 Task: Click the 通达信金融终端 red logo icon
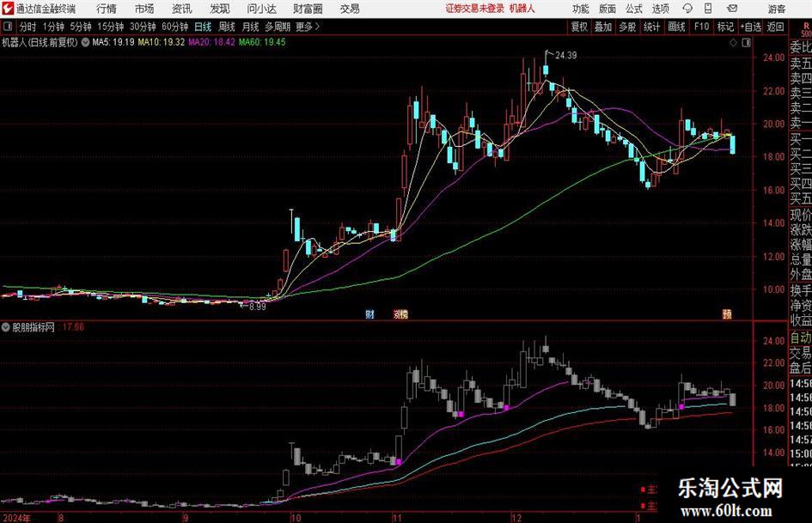pos(8,9)
